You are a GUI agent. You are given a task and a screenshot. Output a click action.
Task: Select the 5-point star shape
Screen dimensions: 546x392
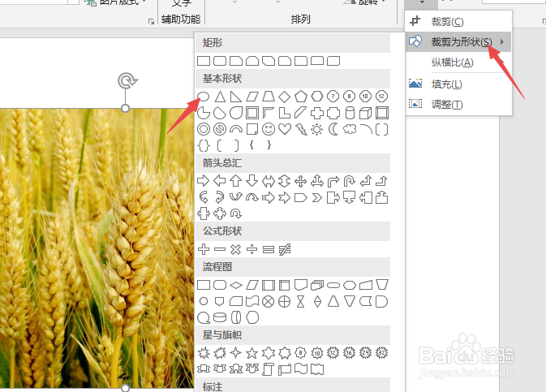252,353
